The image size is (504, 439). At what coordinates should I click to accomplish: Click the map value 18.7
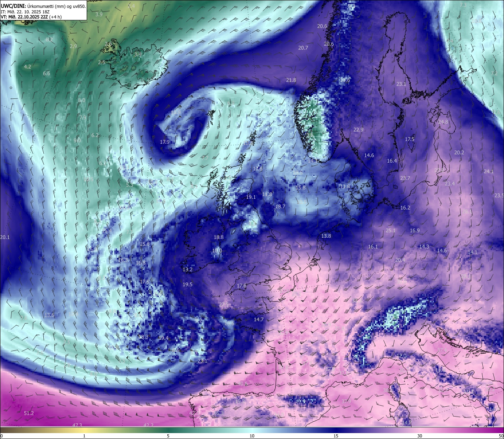[280, 206]
